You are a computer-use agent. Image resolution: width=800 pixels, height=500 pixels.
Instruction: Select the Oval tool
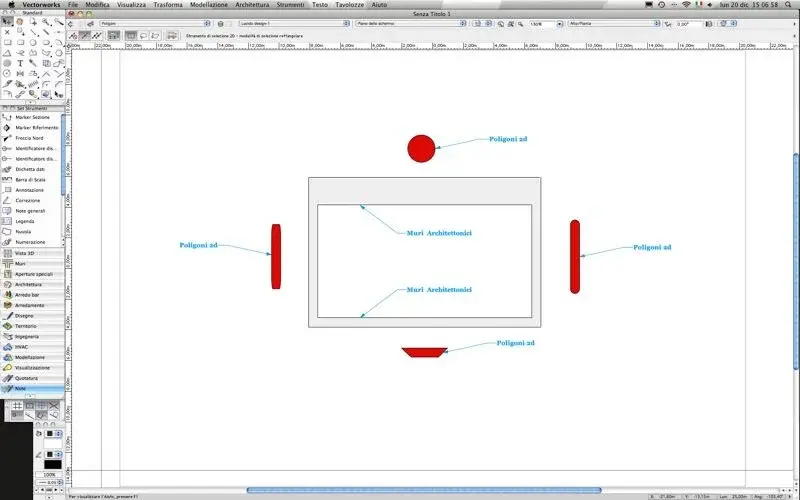point(46,42)
